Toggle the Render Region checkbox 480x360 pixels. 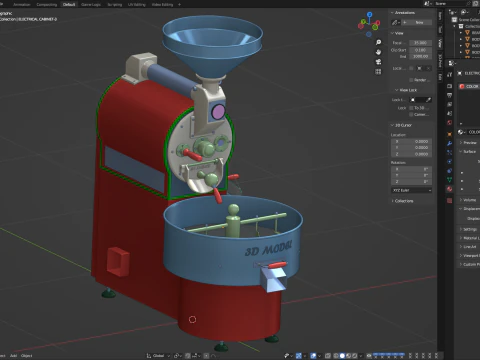[x=411, y=80]
